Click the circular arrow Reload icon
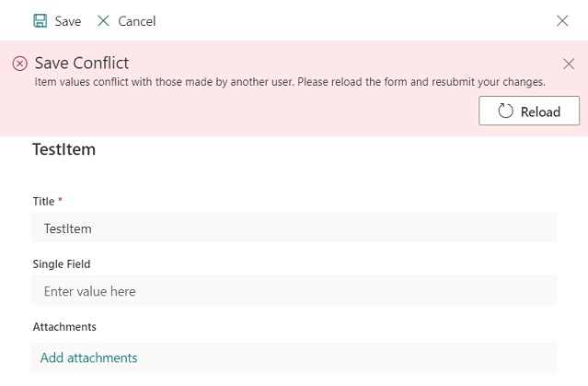 (x=505, y=111)
